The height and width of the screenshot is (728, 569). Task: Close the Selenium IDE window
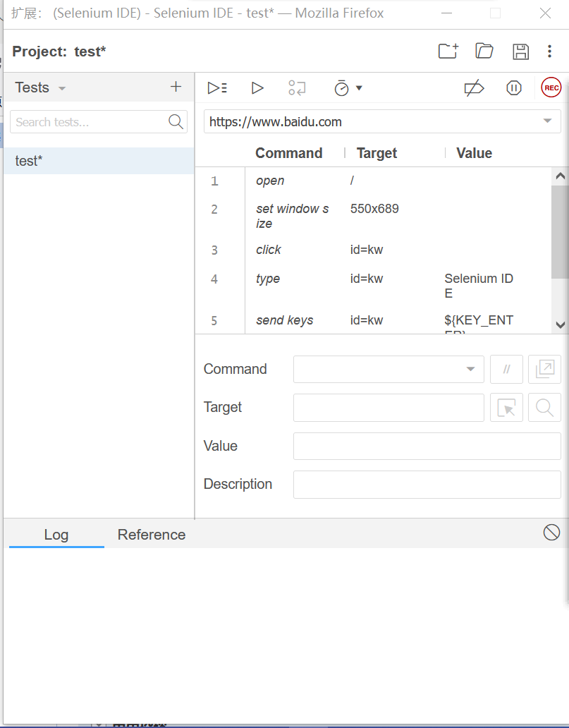point(545,13)
